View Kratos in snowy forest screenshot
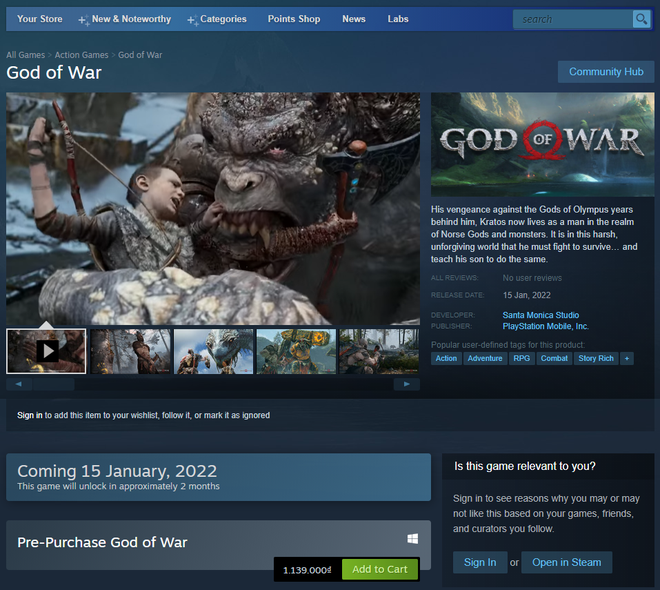The width and height of the screenshot is (660, 590). click(131, 351)
